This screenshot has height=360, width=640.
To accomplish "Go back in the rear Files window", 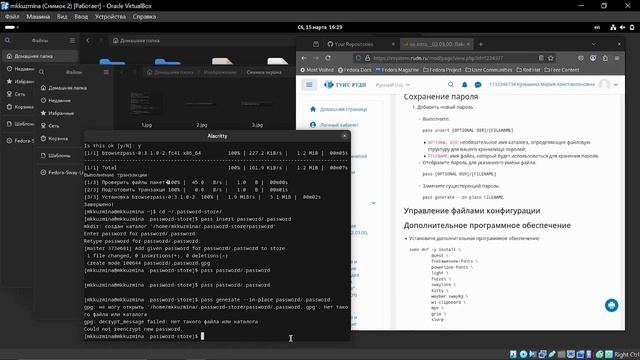I will click(x=88, y=40).
